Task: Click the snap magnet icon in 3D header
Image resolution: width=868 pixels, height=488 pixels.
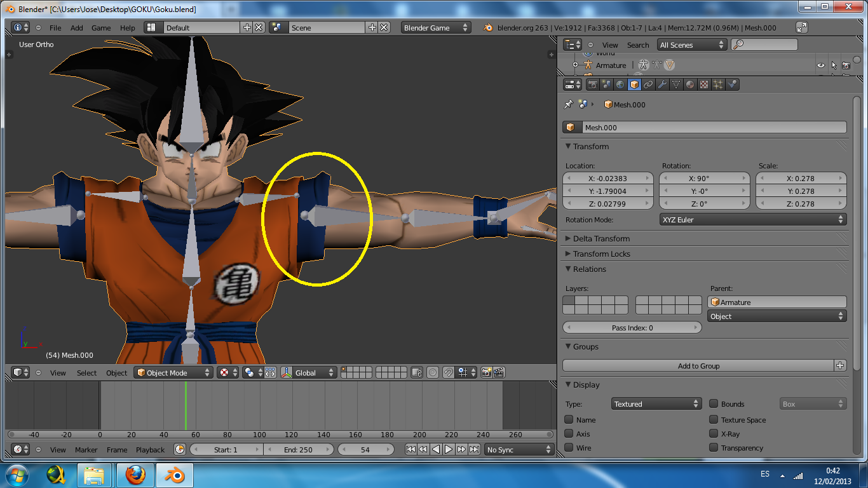Action: [449, 373]
